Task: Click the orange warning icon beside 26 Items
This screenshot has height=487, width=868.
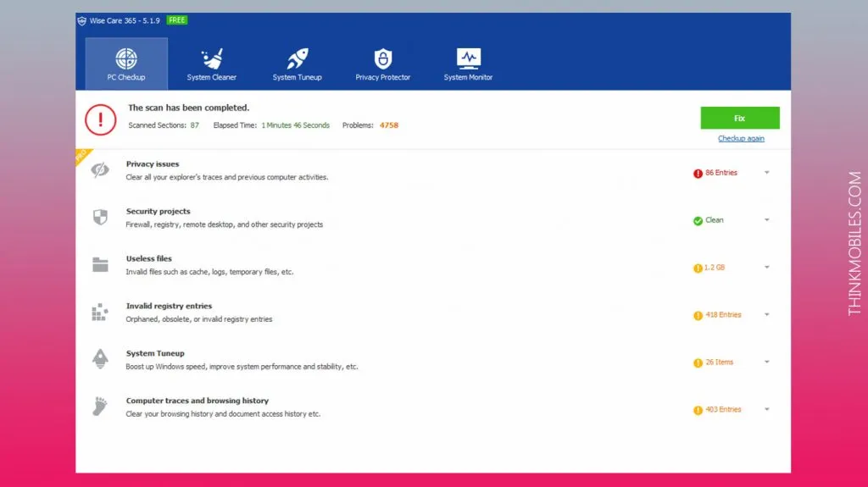Action: click(x=698, y=363)
